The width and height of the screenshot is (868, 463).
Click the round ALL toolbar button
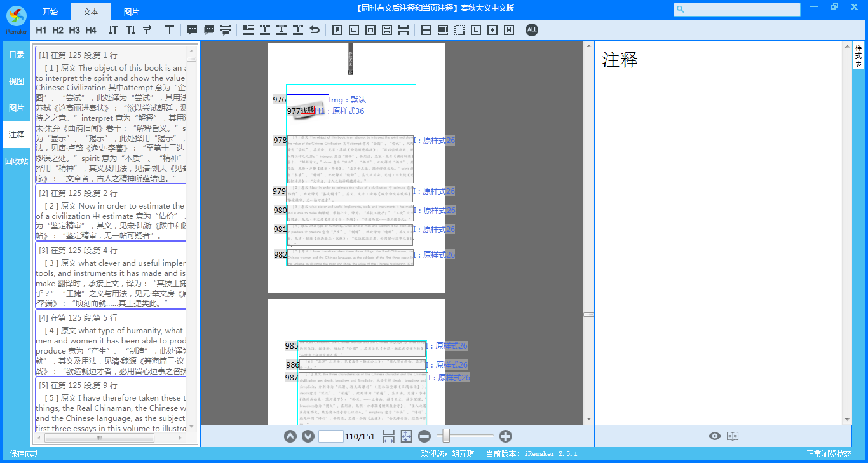click(x=532, y=30)
